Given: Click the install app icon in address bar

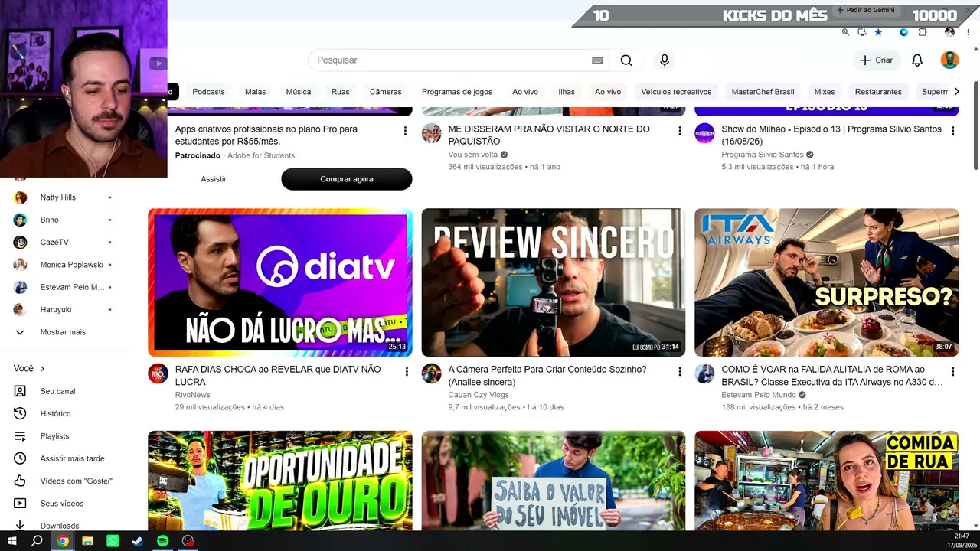Looking at the screenshot, I should (862, 32).
